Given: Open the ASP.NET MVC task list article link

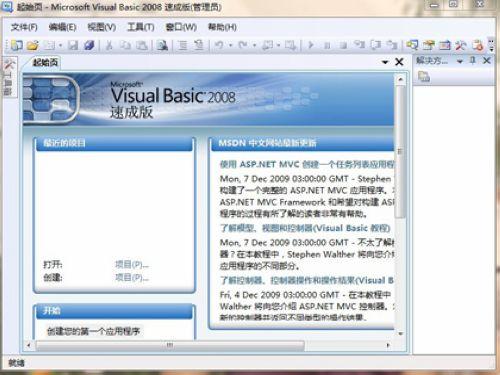Looking at the screenshot, I should [x=307, y=164].
